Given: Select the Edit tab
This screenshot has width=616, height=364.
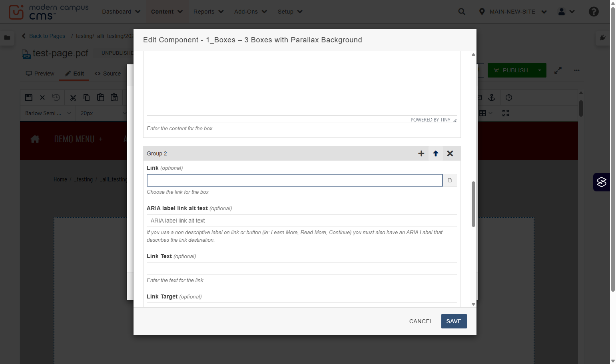Looking at the screenshot, I should [x=74, y=74].
